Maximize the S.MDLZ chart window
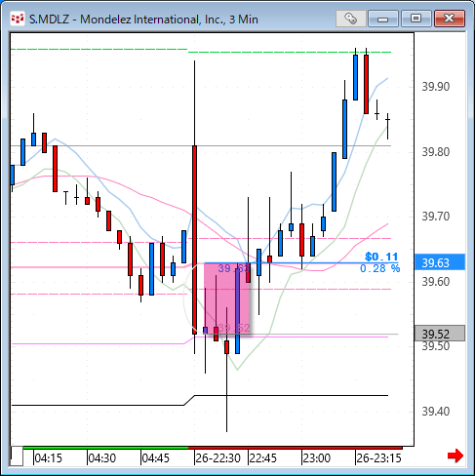The image size is (475, 476). [x=416, y=19]
